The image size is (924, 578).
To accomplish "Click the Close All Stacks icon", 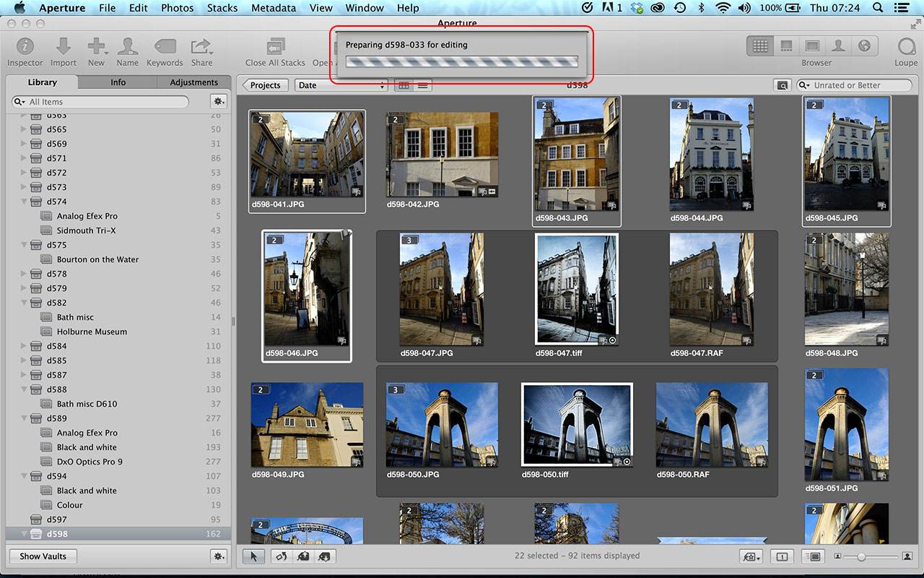I will (275, 47).
